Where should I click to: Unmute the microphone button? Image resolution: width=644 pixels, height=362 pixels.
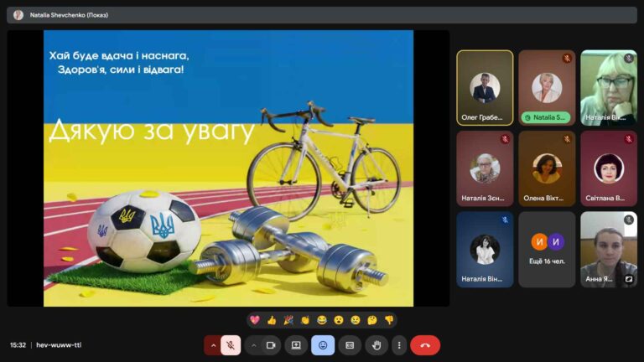(x=231, y=345)
